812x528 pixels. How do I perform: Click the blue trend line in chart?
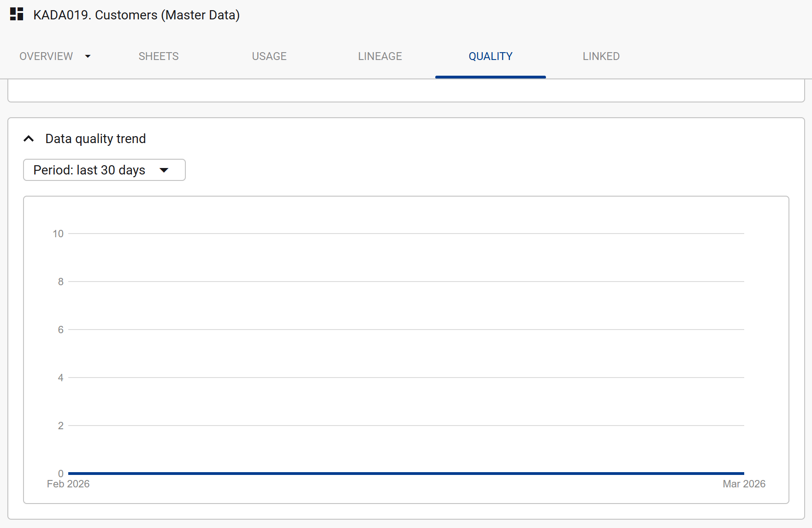pyautogui.click(x=406, y=473)
